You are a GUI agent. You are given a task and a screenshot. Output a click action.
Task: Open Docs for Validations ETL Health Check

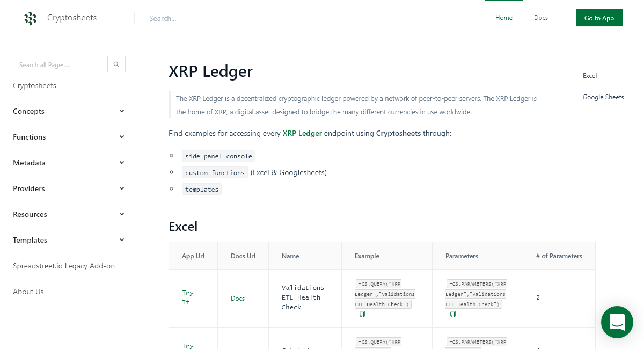[x=238, y=298]
